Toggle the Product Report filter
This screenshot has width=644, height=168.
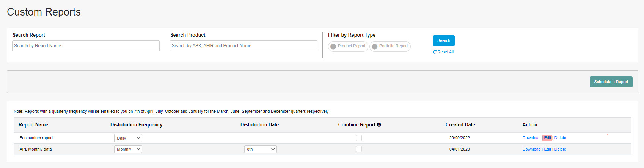348,46
